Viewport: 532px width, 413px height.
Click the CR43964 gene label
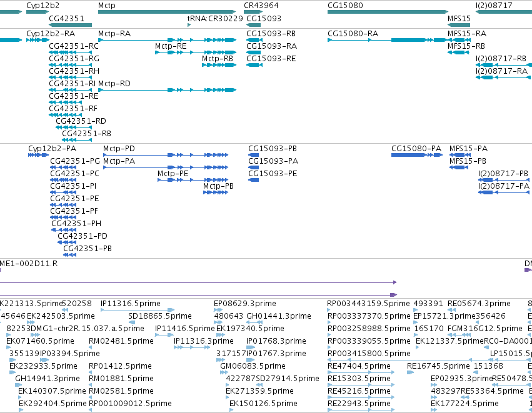(x=261, y=6)
